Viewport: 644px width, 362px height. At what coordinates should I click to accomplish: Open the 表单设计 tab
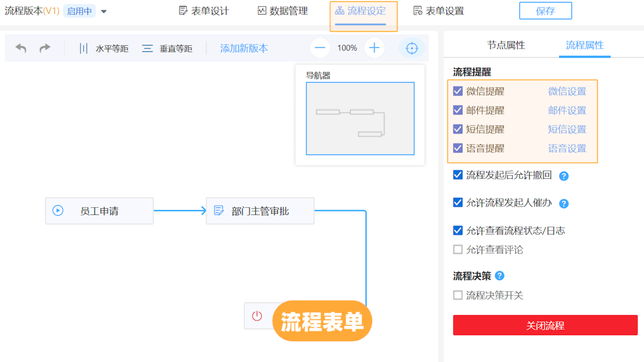(x=204, y=11)
